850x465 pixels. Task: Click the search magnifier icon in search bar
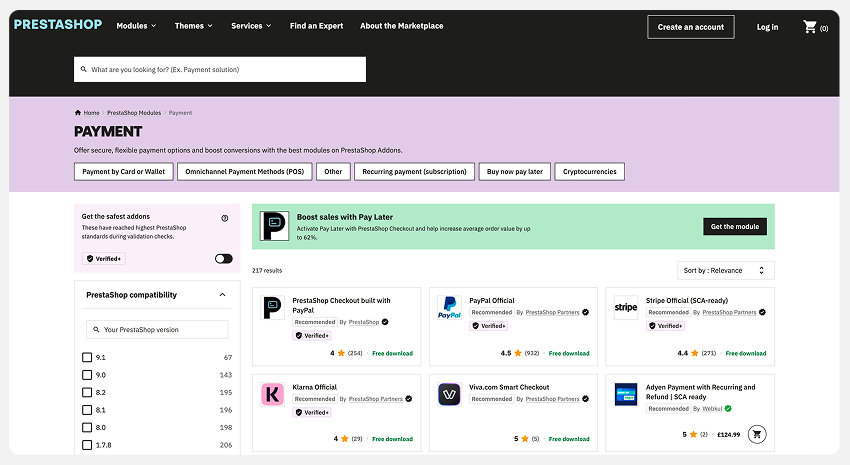pyautogui.click(x=83, y=69)
